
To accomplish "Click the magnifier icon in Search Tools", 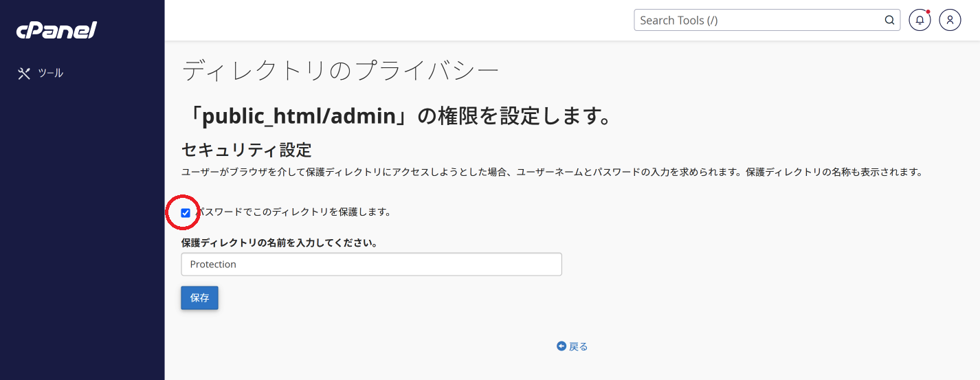I will click(889, 20).
